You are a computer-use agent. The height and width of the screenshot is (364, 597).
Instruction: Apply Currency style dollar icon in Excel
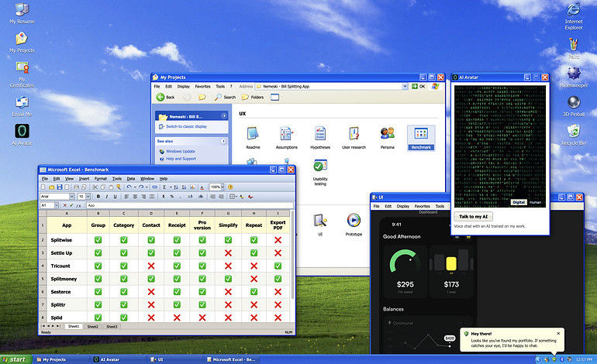(x=164, y=197)
